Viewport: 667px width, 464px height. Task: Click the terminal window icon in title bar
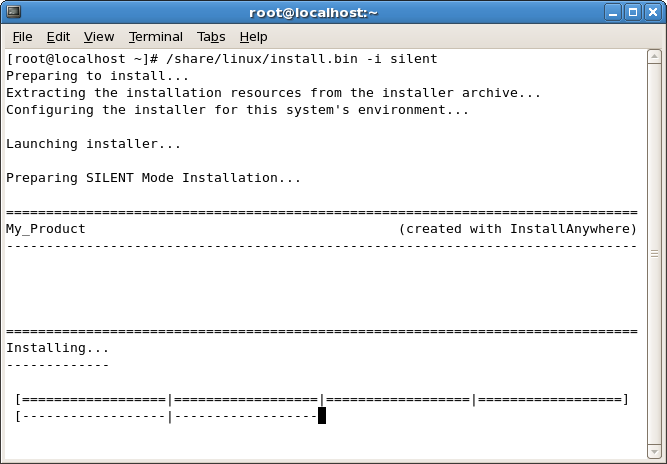14,12
